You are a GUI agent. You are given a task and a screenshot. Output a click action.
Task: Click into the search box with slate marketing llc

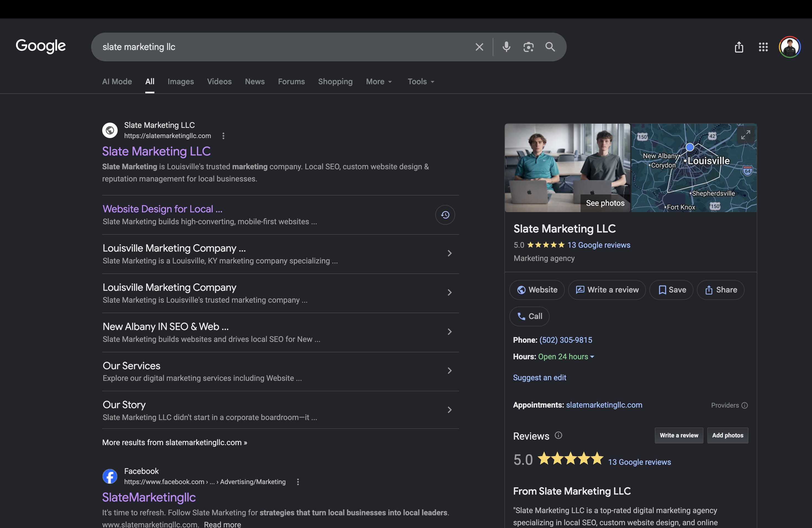tap(283, 47)
